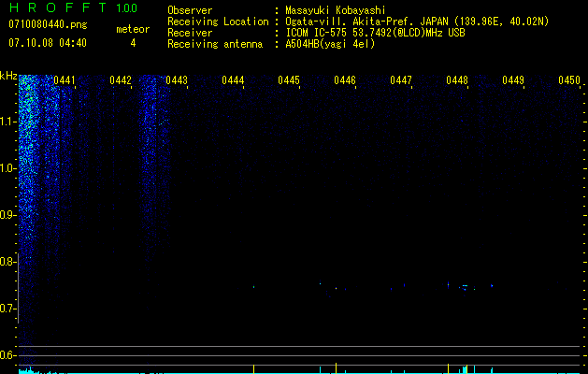Click the HROFFT 1.0.0 title text
The width and height of the screenshot is (588, 374).
(x=73, y=7)
